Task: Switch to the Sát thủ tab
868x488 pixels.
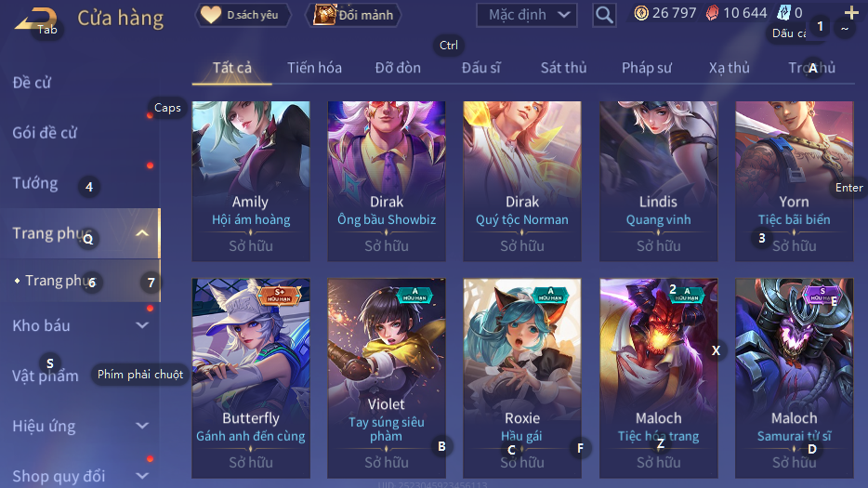Action: click(x=563, y=68)
